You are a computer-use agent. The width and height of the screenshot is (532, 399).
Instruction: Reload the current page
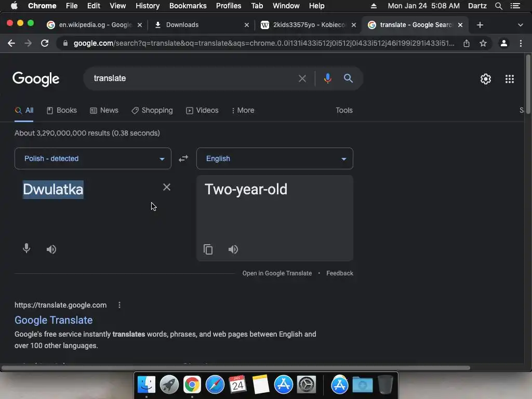[x=45, y=43]
